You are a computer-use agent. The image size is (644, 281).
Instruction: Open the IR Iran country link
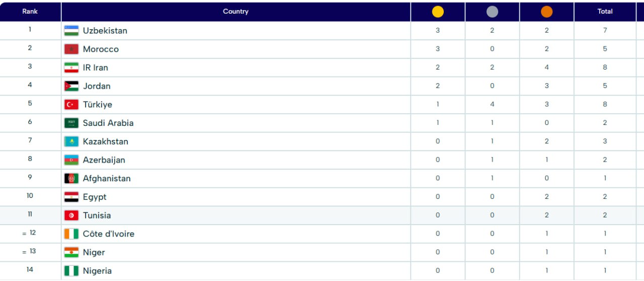[x=96, y=67]
